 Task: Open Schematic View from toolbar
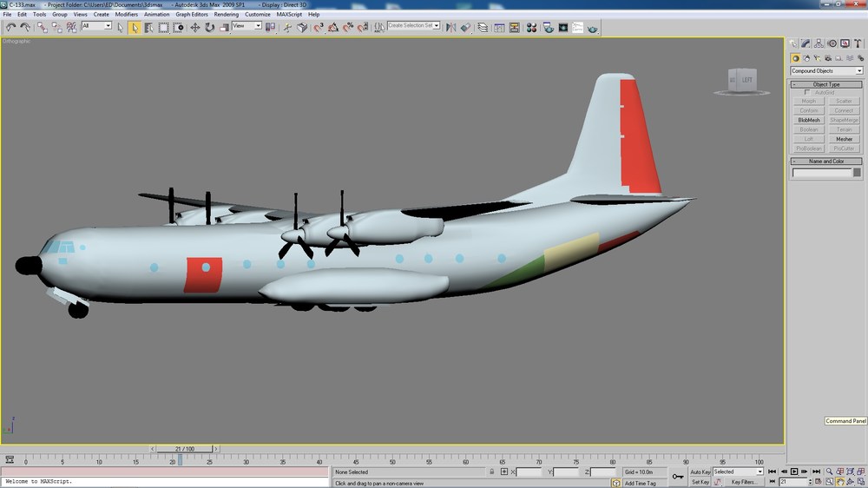(x=514, y=27)
